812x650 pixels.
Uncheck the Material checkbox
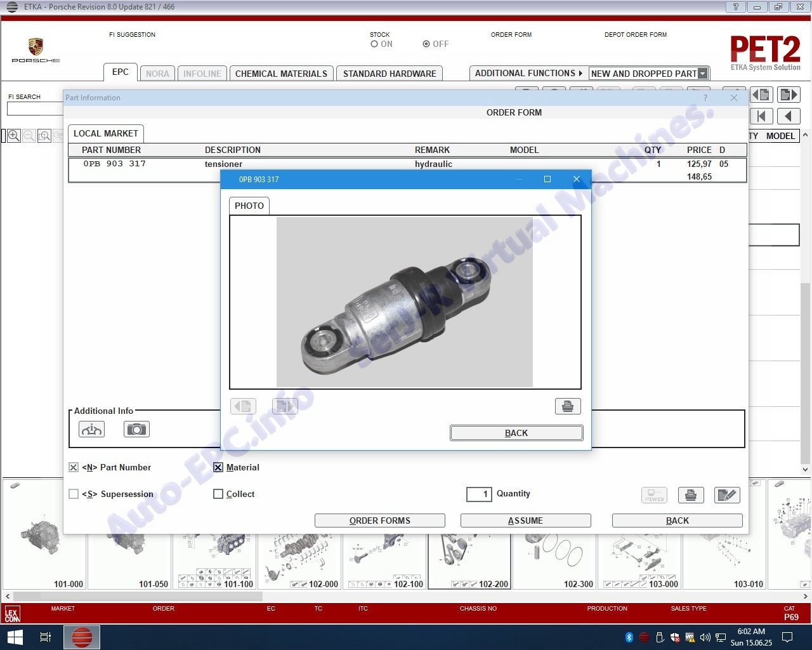218,467
